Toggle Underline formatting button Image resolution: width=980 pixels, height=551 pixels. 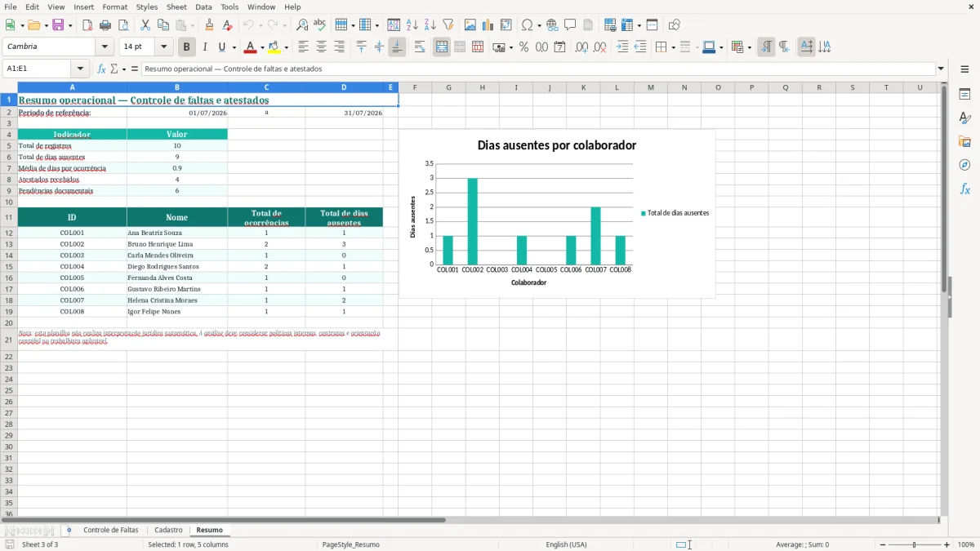(221, 47)
